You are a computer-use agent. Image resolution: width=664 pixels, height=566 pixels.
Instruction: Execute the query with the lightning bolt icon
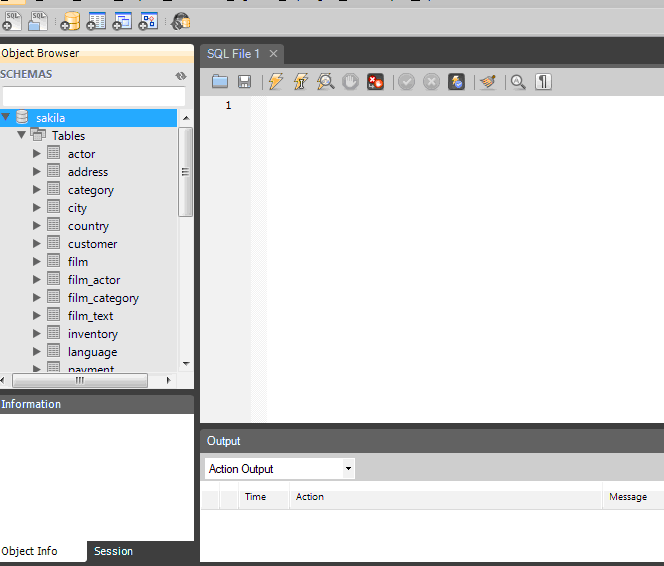click(x=276, y=82)
